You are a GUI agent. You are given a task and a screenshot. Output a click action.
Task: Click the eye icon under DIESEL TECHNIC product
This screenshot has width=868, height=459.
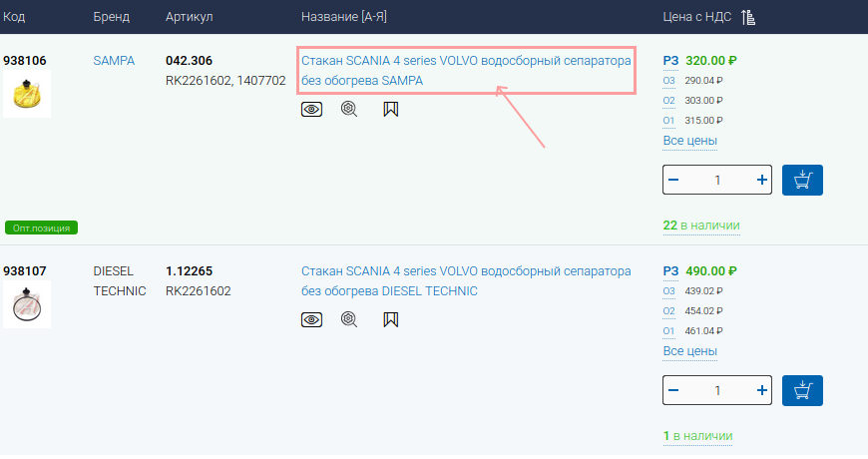[x=311, y=319]
